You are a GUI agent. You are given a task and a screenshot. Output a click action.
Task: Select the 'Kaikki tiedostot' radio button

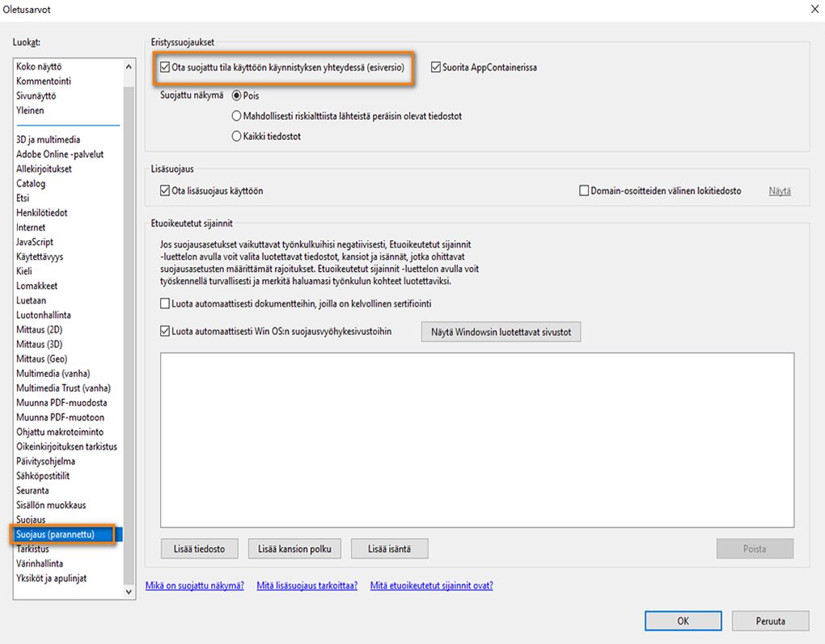[x=237, y=136]
